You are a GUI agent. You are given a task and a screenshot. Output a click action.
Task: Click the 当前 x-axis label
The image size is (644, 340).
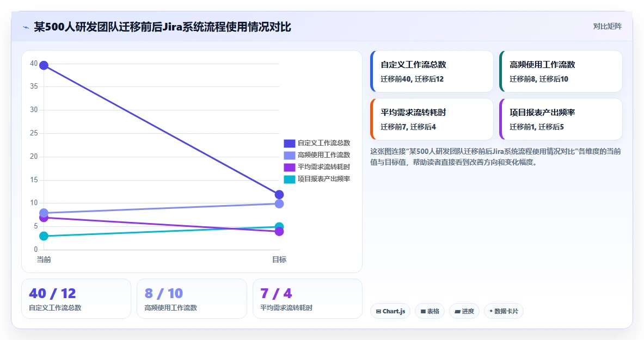pyautogui.click(x=44, y=259)
